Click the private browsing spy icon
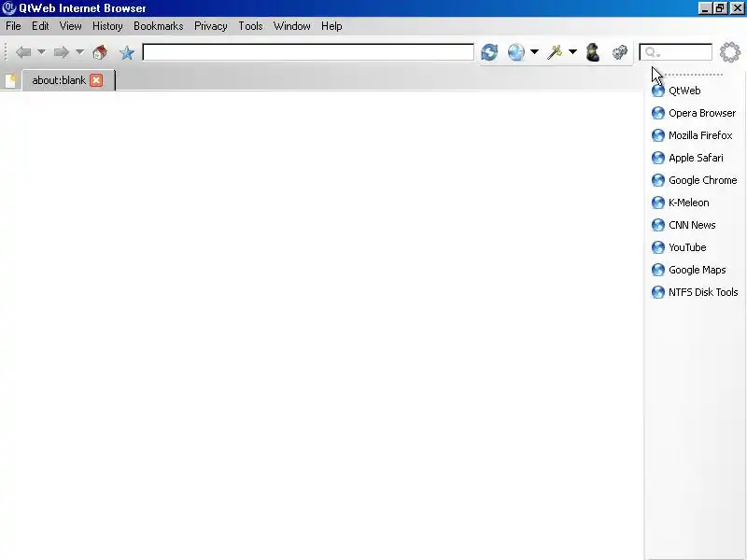Screen dimensions: 747x560 tap(593, 52)
